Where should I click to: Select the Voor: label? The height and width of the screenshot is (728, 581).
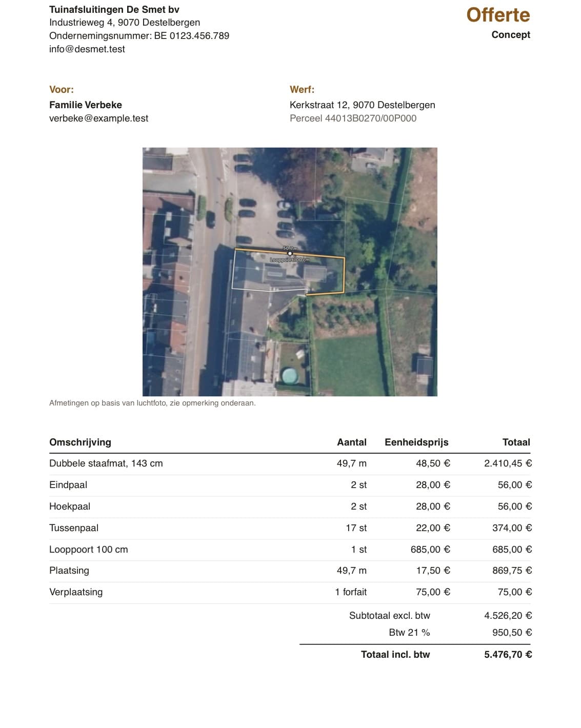(62, 89)
